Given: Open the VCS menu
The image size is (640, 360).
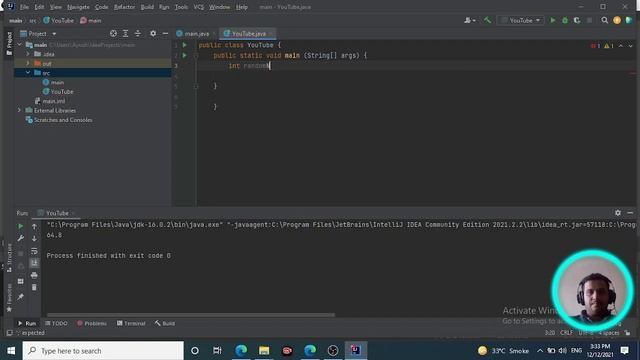Looking at the screenshot, I should click(198, 7).
